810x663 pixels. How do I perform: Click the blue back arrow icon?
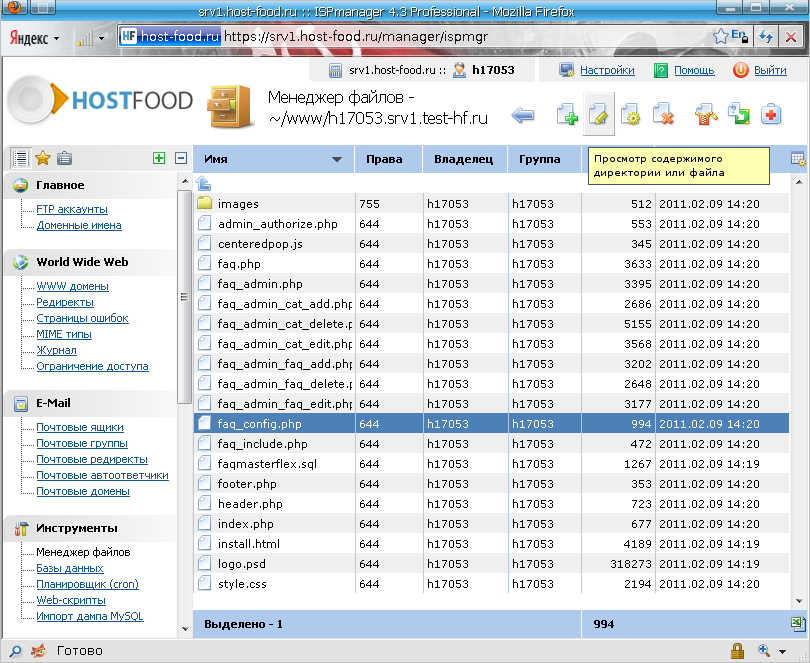[x=523, y=115]
